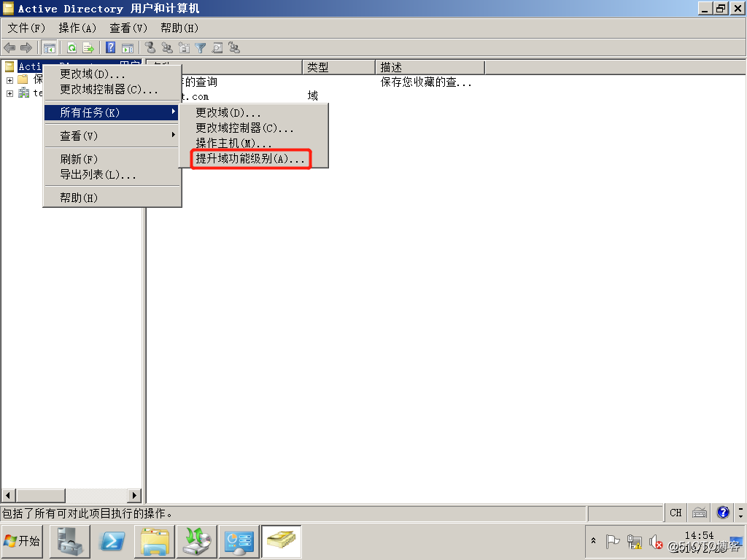This screenshot has height=560, width=747.
Task: Choose 更改域(D)... in the context menu
Action: point(112,74)
